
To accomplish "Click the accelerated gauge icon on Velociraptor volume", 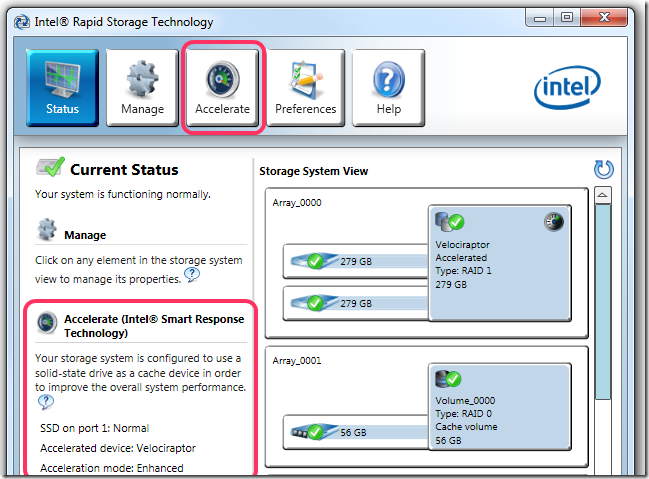I will point(554,222).
